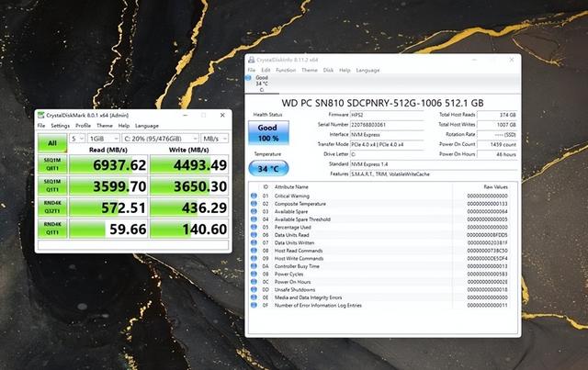Click the status dot beside Unsafe Shutdowns
The width and height of the screenshot is (588, 370).
click(x=253, y=289)
